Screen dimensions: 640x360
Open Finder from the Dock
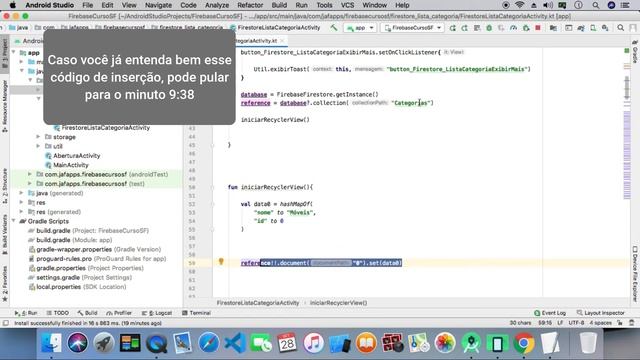(51, 343)
